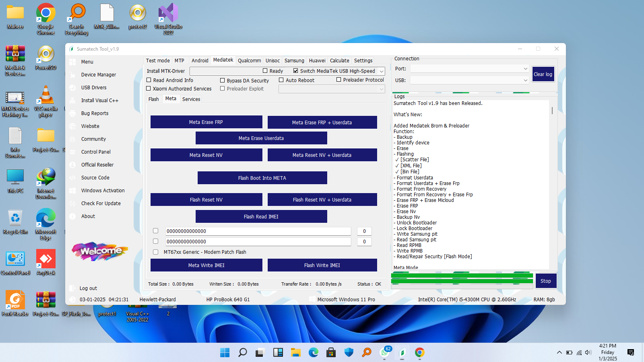Open Microsoft Store from the taskbar
This screenshot has height=362, width=644.
point(331,353)
